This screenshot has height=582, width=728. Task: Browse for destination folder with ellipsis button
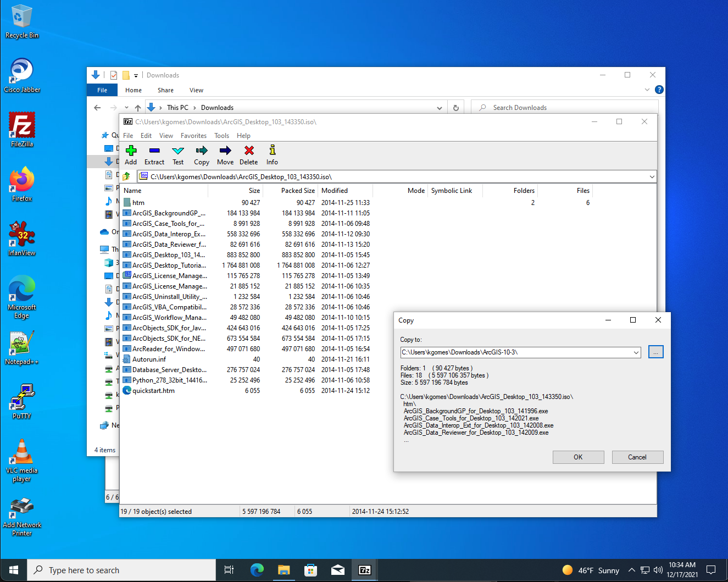[x=656, y=352]
